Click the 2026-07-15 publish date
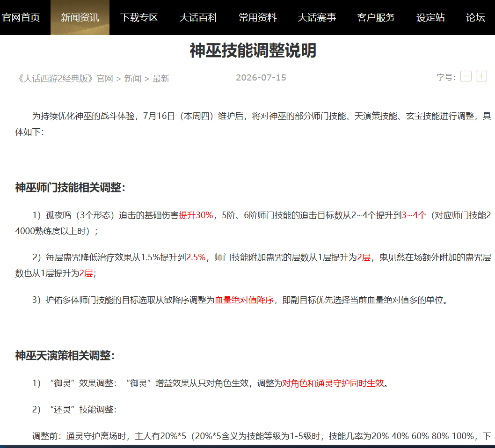The image size is (495, 448). point(261,78)
